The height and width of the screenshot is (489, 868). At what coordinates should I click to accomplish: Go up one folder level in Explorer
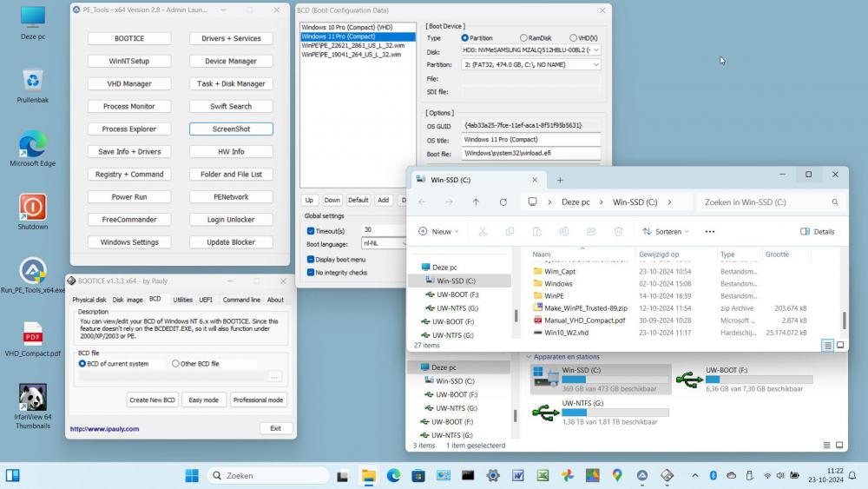pos(476,202)
